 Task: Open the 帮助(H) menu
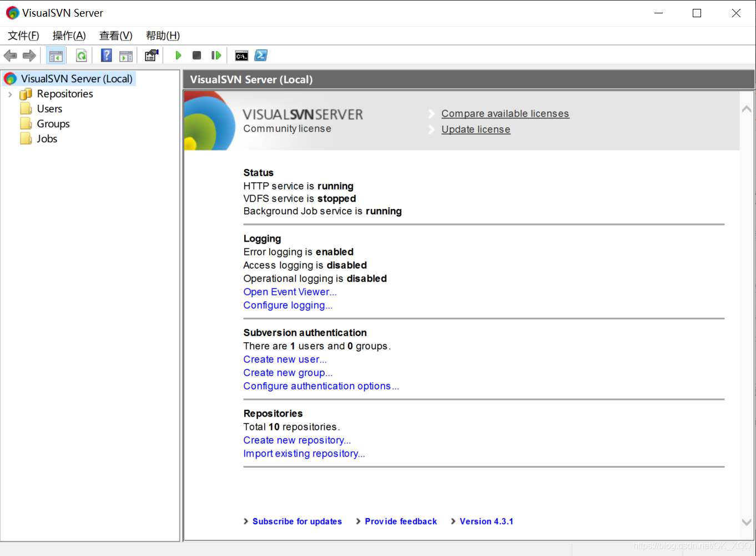(163, 36)
